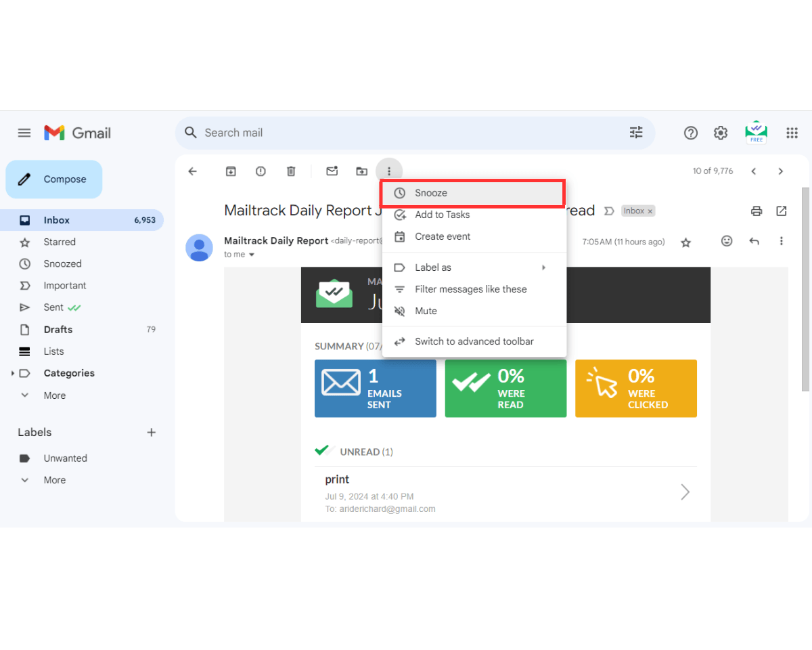Print all with the printer icon

(757, 211)
